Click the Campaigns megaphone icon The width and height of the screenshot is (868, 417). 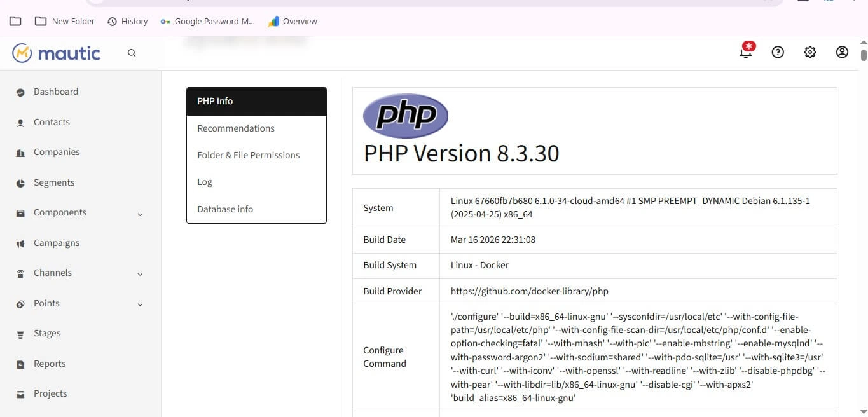20,243
